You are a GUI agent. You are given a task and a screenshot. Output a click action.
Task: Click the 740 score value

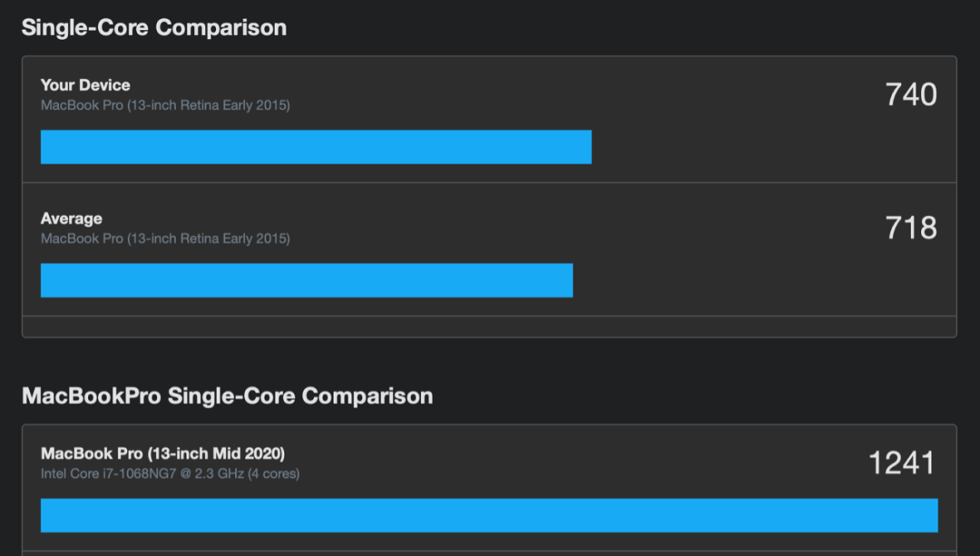tap(911, 94)
